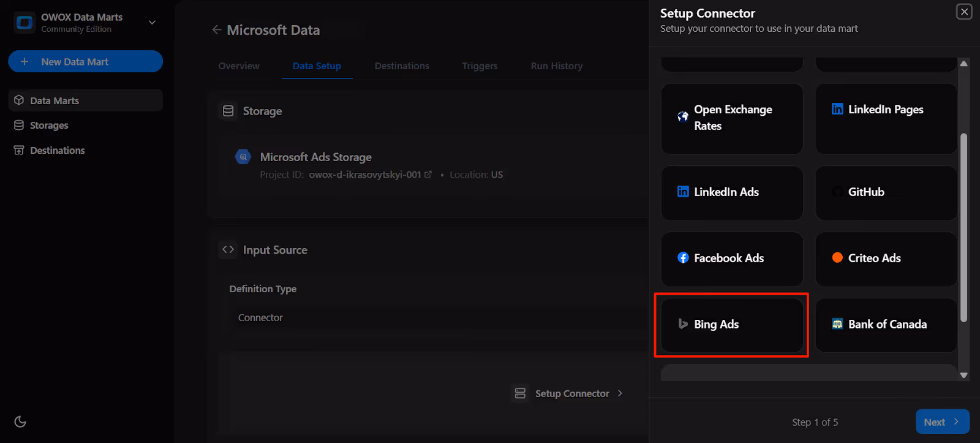Select the Bank of Canada connector

(x=886, y=325)
